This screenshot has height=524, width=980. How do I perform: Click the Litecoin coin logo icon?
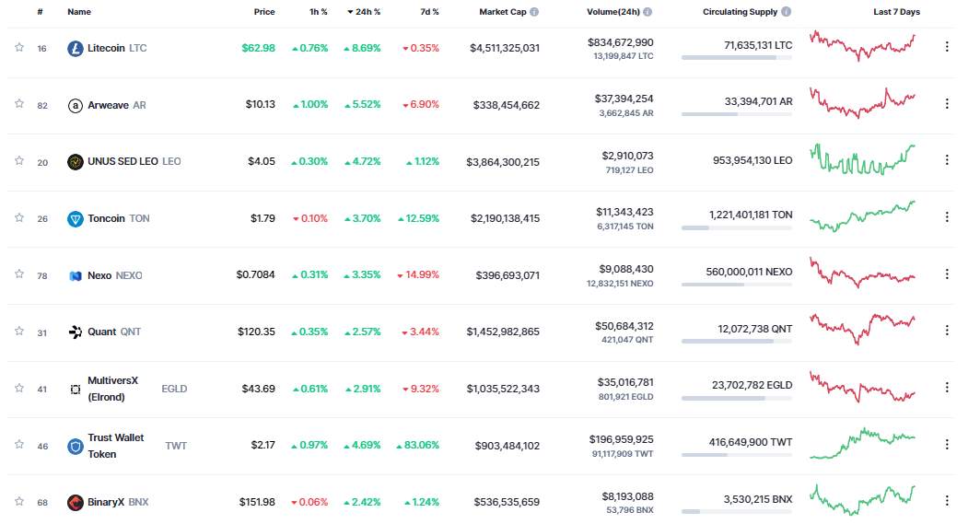click(75, 48)
